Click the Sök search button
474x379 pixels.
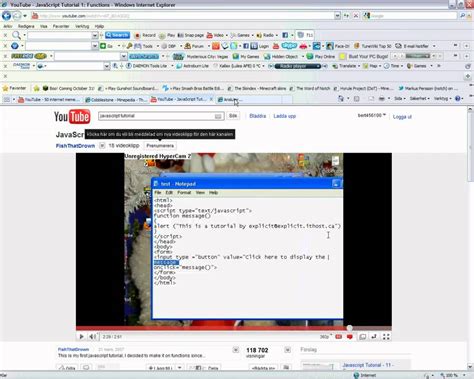[233, 116]
